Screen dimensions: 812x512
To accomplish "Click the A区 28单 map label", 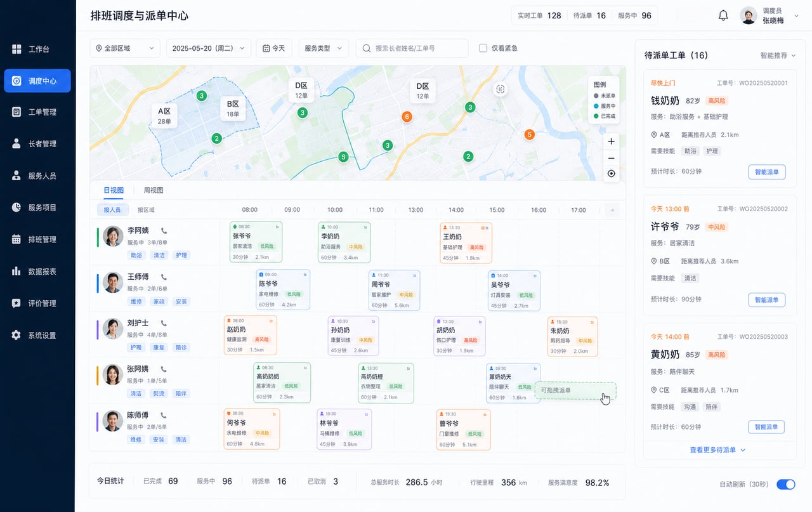I will point(164,115).
